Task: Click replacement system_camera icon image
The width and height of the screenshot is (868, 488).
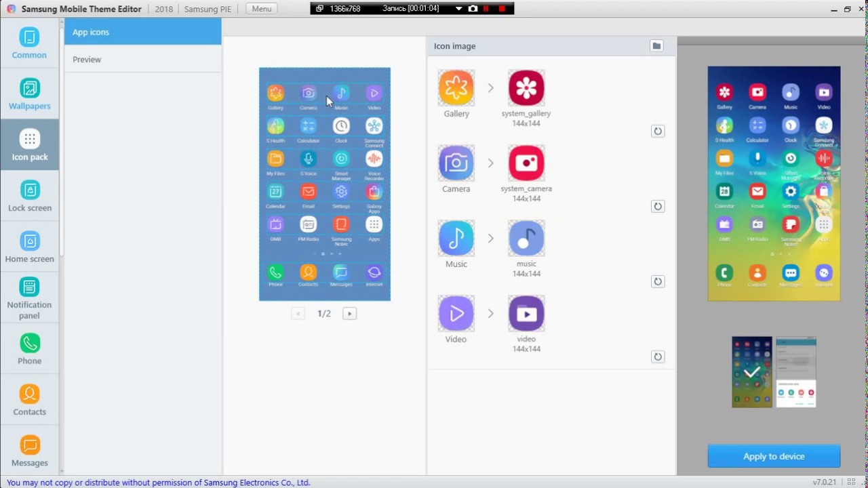Action: (x=526, y=163)
